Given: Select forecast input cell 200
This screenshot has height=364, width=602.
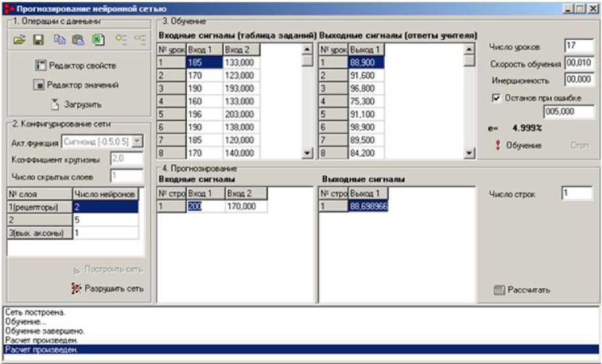Looking at the screenshot, I should pos(205,207).
